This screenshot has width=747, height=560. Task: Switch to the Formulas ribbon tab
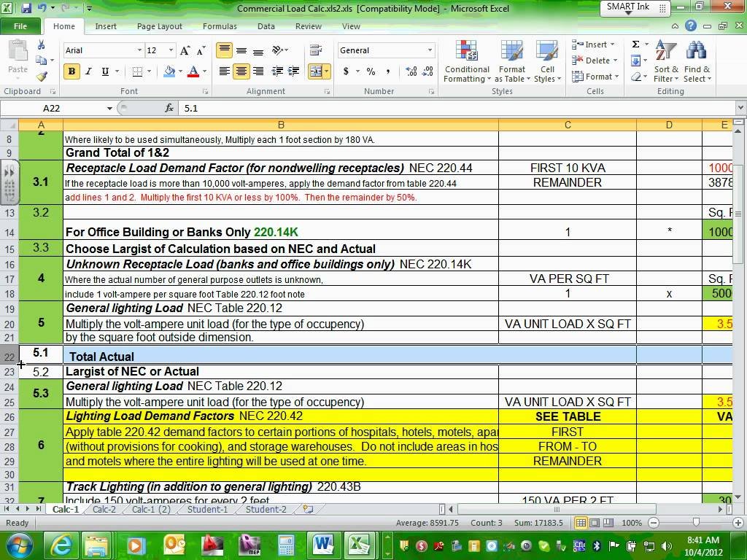coord(220,26)
